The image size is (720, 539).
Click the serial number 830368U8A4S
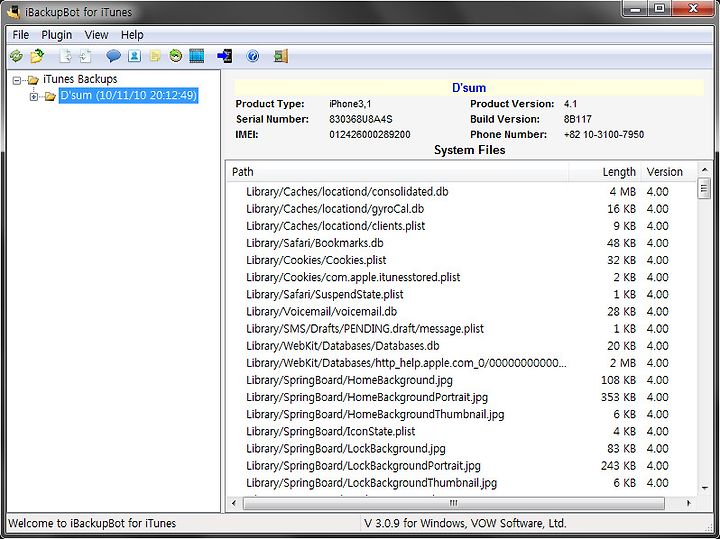click(x=360, y=119)
